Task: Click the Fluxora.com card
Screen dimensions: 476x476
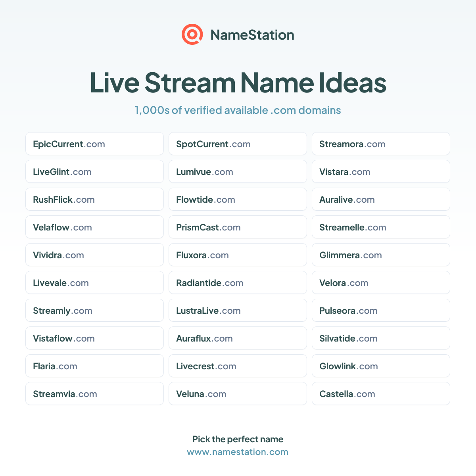Action: (x=238, y=255)
